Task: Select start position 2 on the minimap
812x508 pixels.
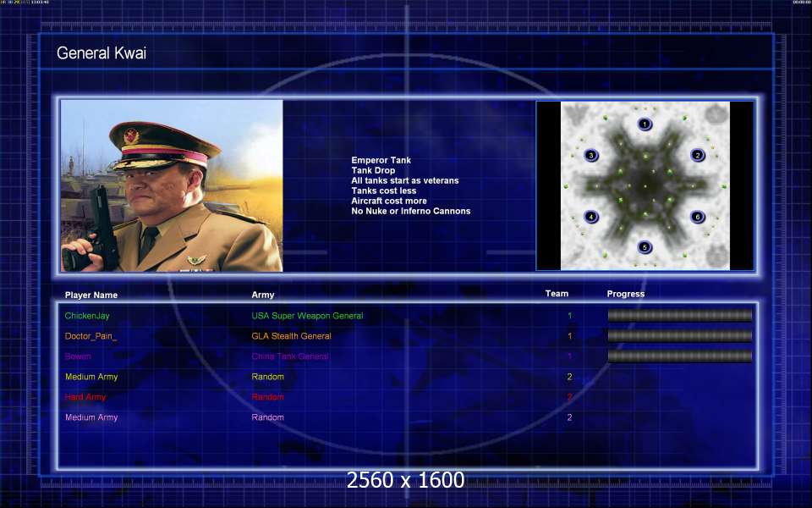Action: click(698, 155)
